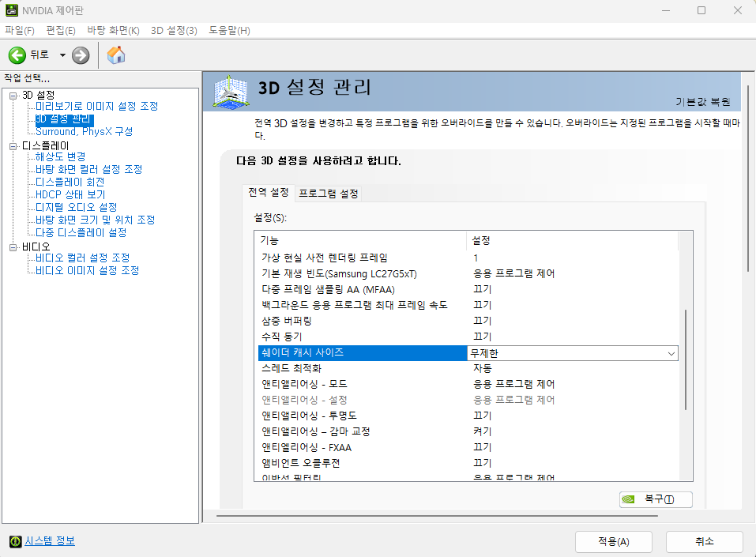
Task: Collapse the 3D 설정 tree node
Action: 13,96
